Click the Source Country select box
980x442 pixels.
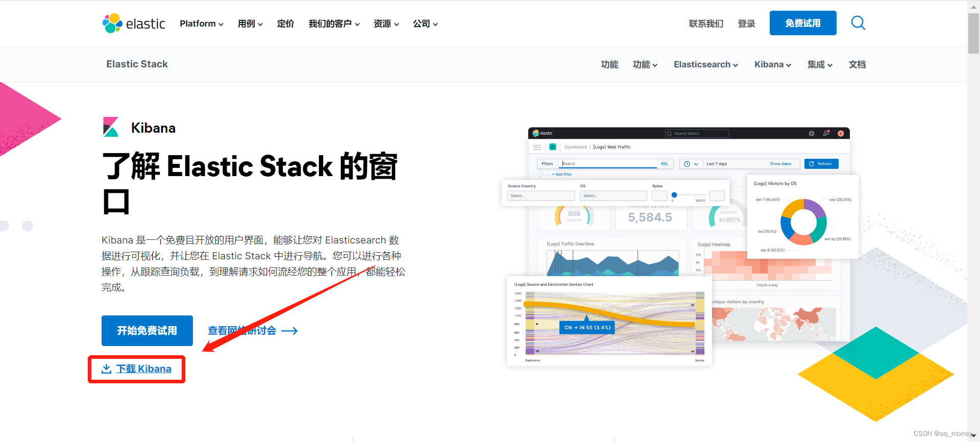click(x=541, y=195)
